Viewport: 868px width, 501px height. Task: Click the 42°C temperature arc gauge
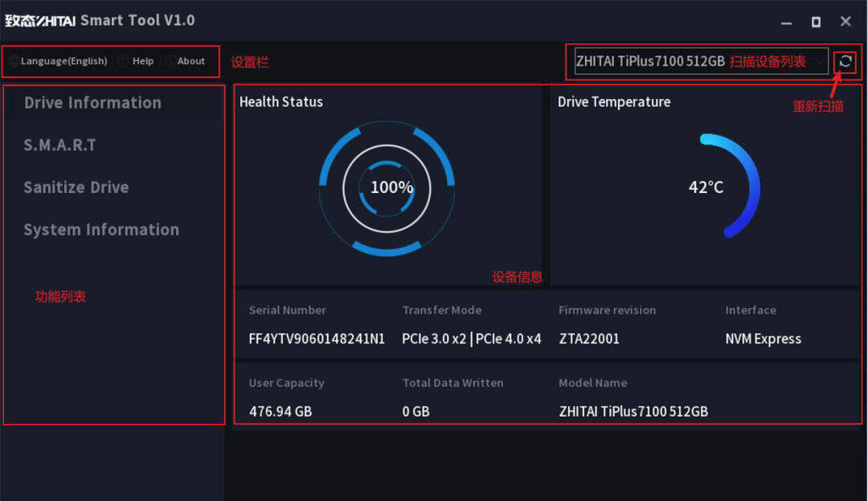(x=730, y=186)
